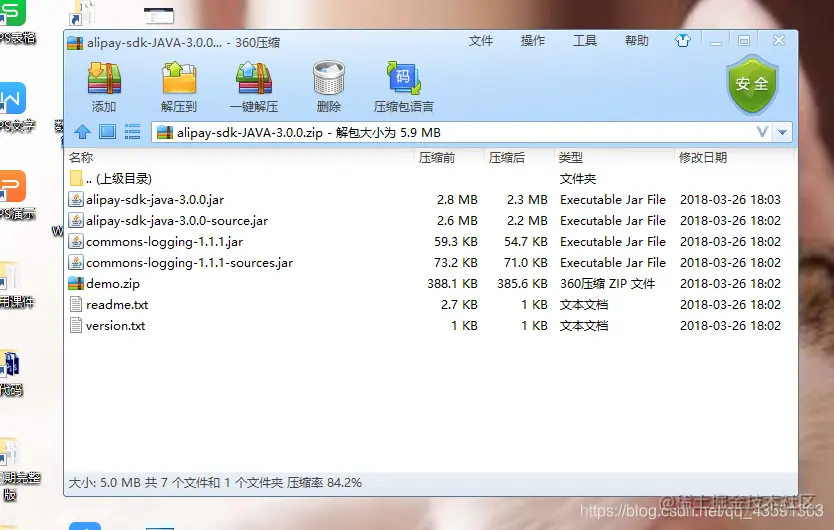
Task: Click the file name 'alipay-sdk-java-3.0.0.jar'
Action: point(155,200)
